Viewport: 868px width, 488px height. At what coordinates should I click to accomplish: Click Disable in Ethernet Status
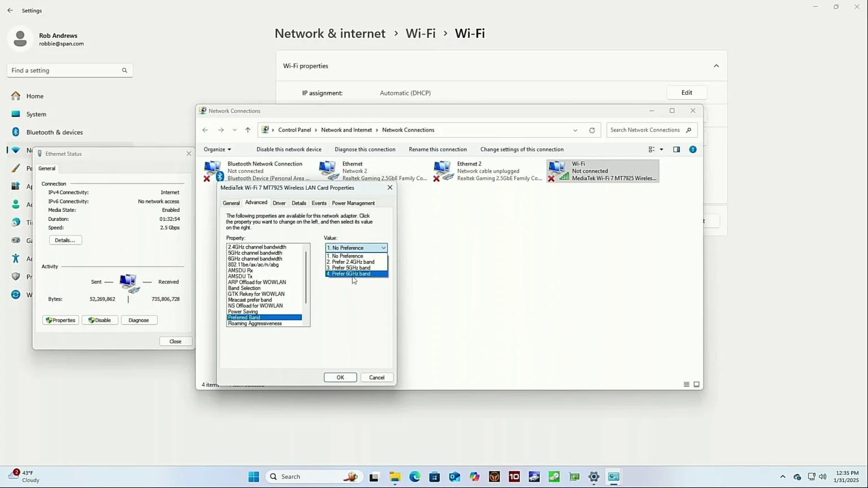pos(100,320)
